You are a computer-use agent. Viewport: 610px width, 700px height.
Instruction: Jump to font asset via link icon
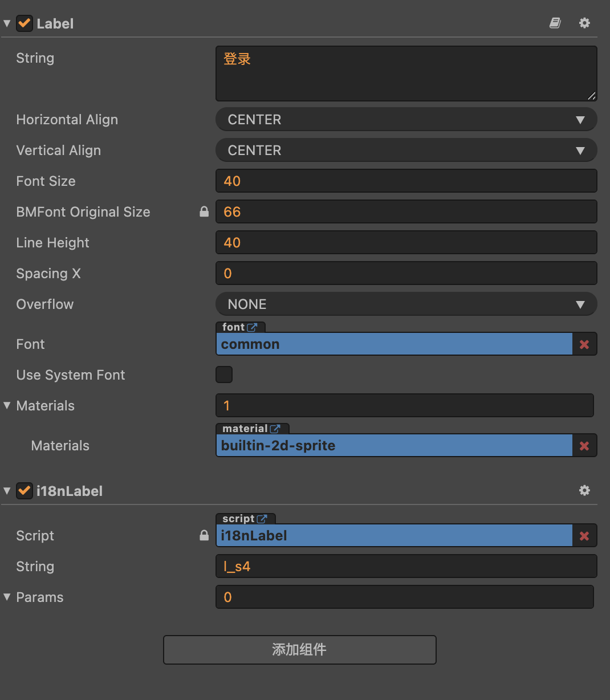[252, 327]
